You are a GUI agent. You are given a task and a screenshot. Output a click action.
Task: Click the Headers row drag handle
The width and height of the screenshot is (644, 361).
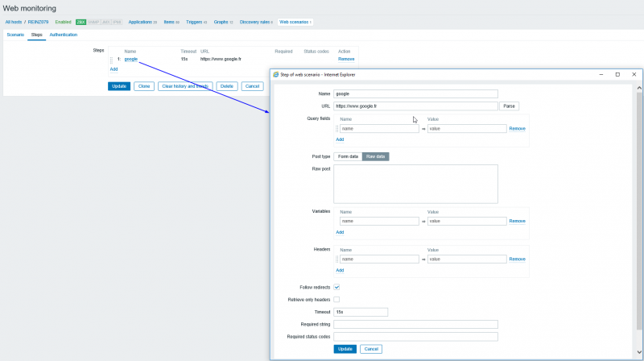coord(336,259)
